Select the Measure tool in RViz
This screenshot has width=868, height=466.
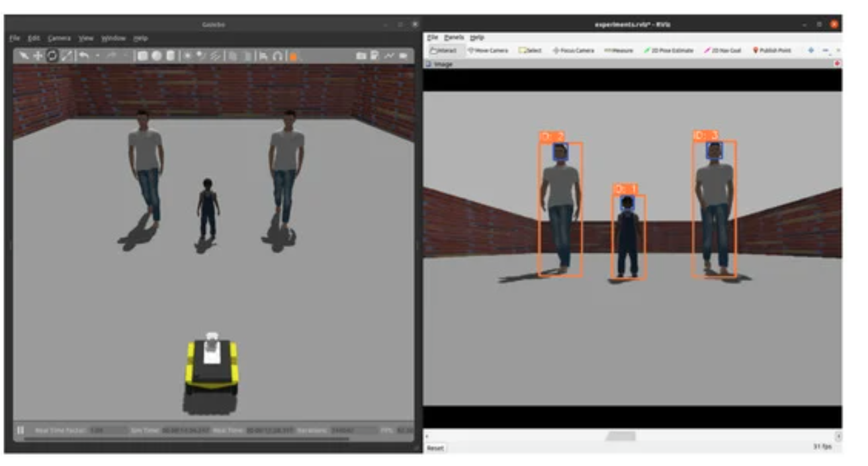coord(619,50)
